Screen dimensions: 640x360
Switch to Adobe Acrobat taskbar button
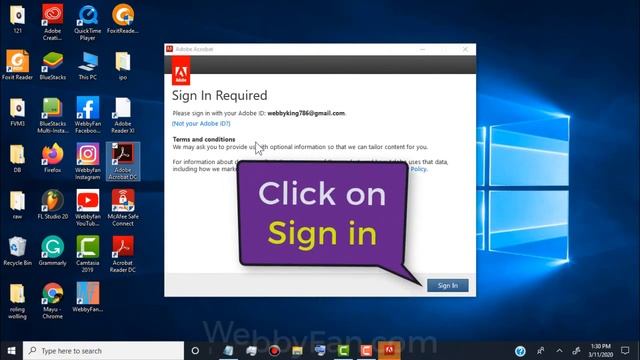pos(389,351)
